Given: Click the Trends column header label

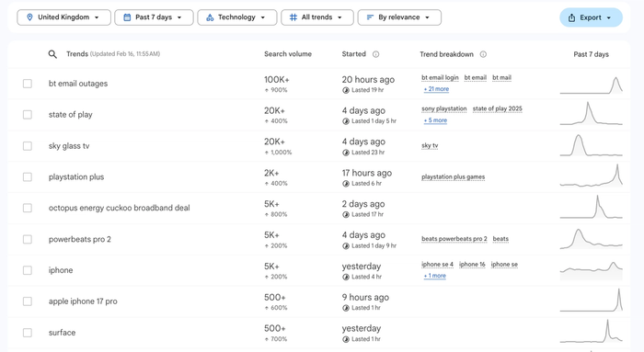Looking at the screenshot, I should tap(77, 54).
